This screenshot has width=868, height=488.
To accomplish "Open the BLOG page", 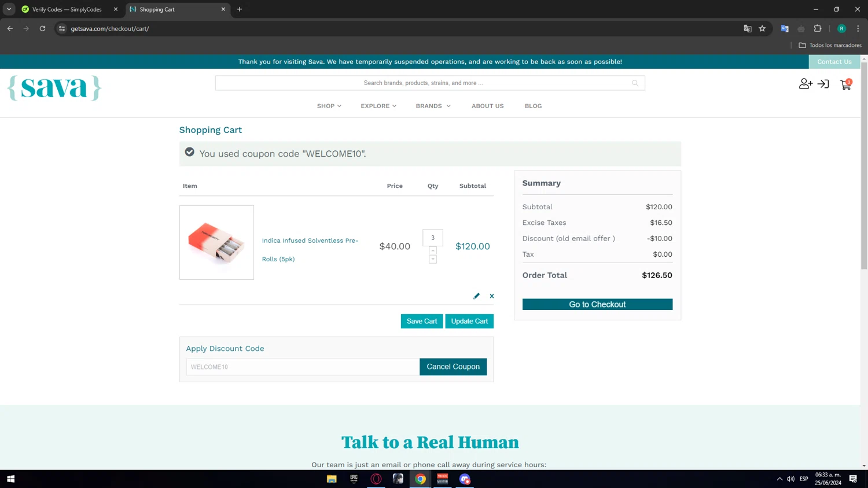I will pyautogui.click(x=534, y=106).
